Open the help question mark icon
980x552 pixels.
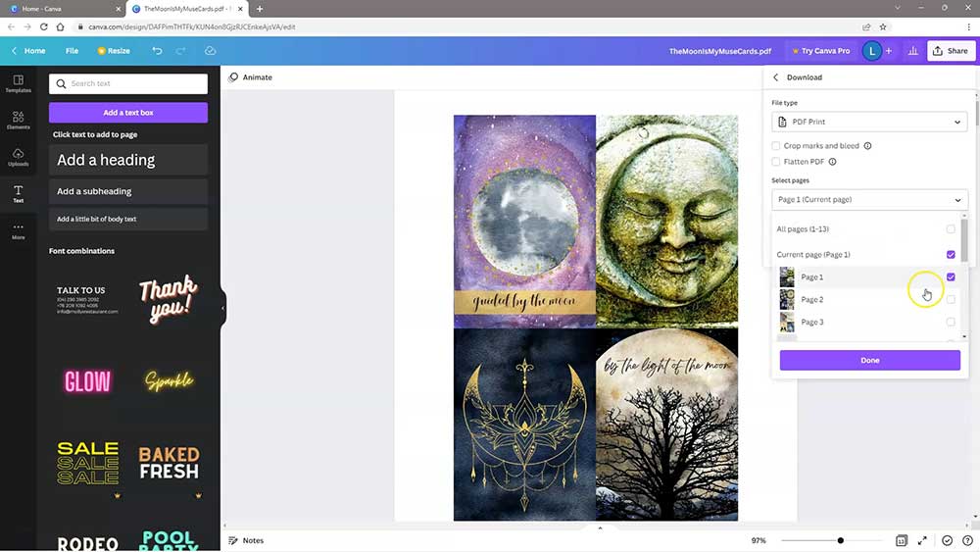click(x=967, y=541)
